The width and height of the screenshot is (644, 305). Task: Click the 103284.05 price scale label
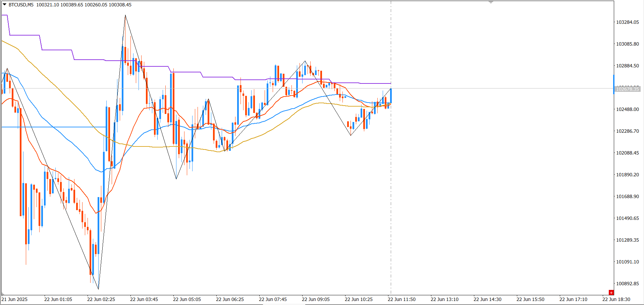tap(628, 22)
